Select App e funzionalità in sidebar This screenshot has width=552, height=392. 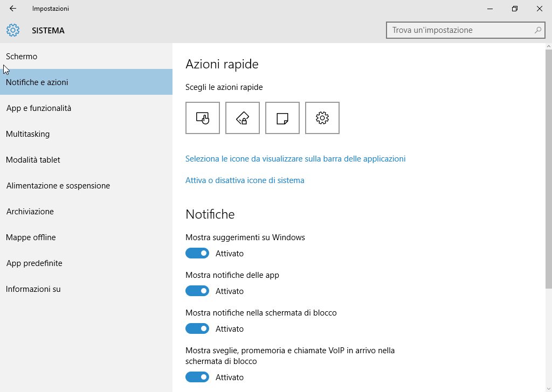pyautogui.click(x=39, y=108)
